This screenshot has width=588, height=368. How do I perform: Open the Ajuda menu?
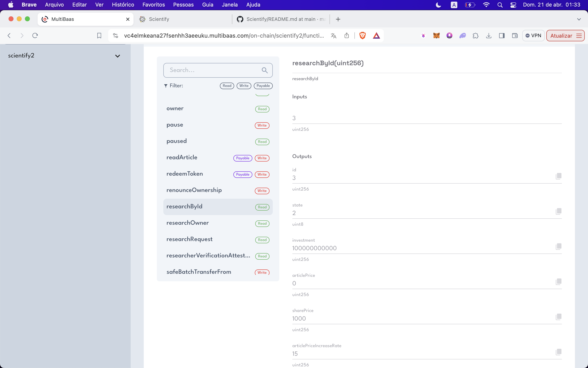[253, 5]
